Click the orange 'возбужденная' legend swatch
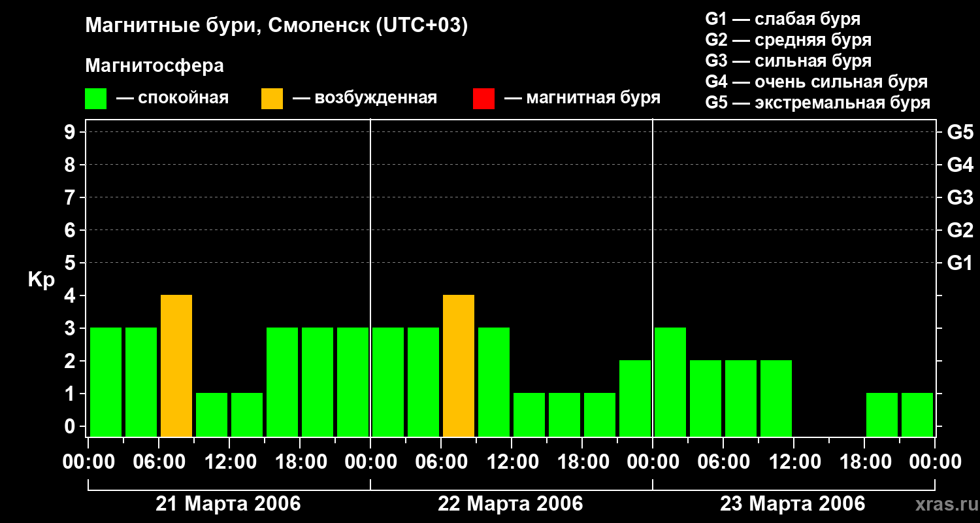This screenshot has width=980, height=523. pyautogui.click(x=272, y=99)
